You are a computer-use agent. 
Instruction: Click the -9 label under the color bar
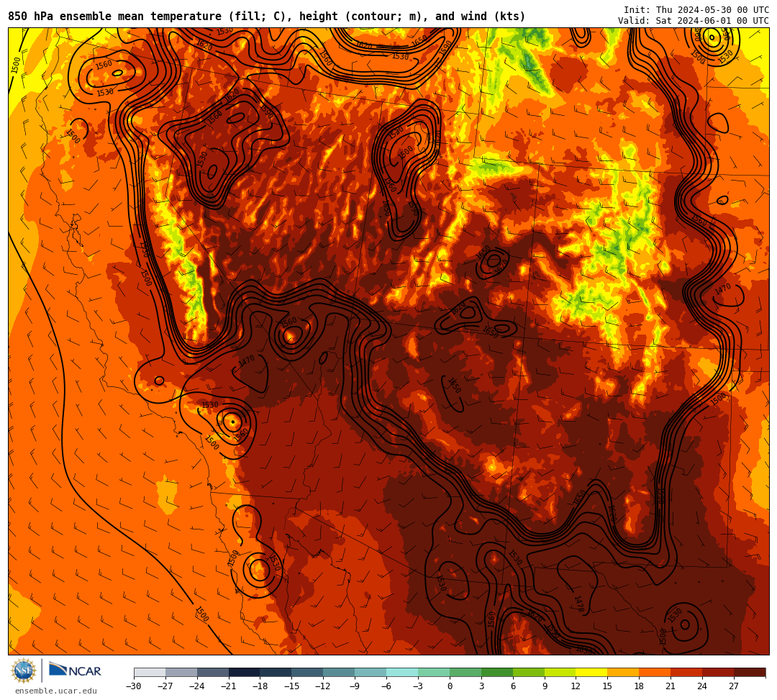coord(355,686)
